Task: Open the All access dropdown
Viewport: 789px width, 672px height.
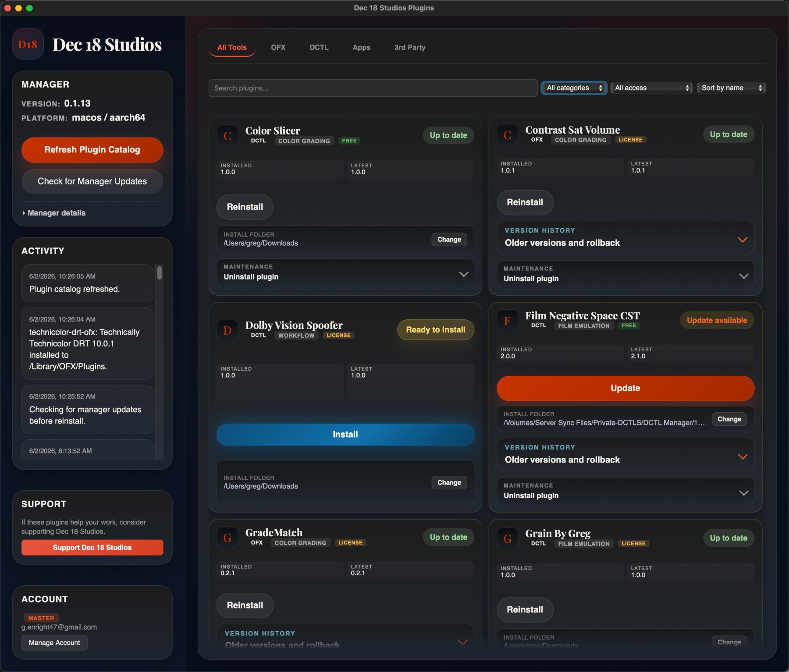Action: pyautogui.click(x=651, y=88)
